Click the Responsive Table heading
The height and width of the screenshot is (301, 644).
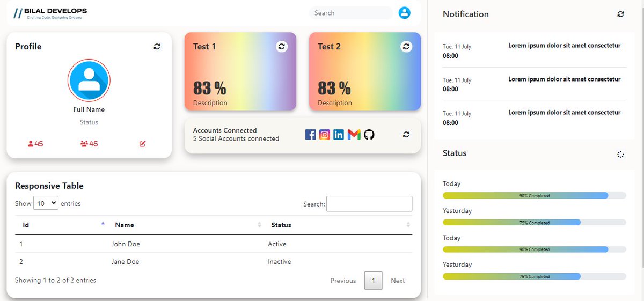pos(49,186)
